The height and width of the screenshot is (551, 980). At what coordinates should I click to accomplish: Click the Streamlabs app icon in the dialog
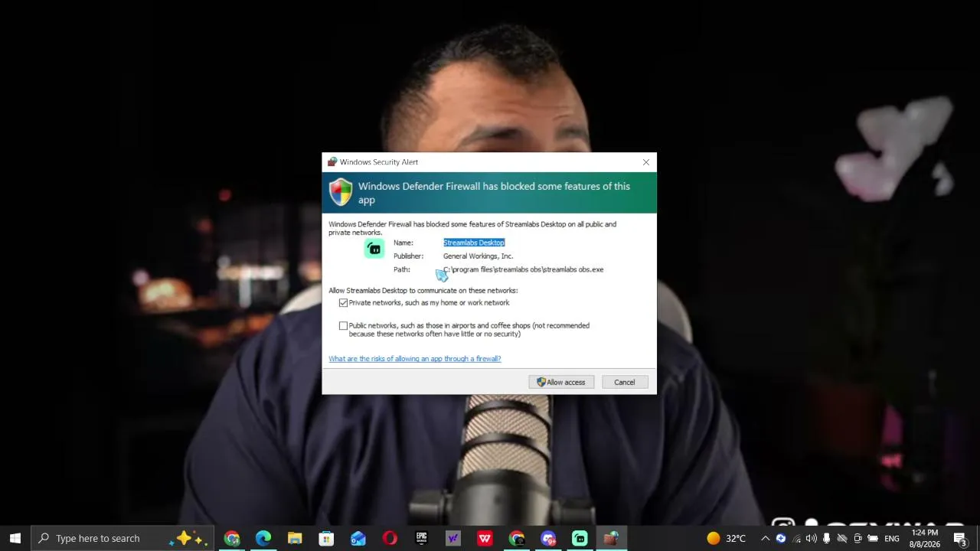coord(374,248)
